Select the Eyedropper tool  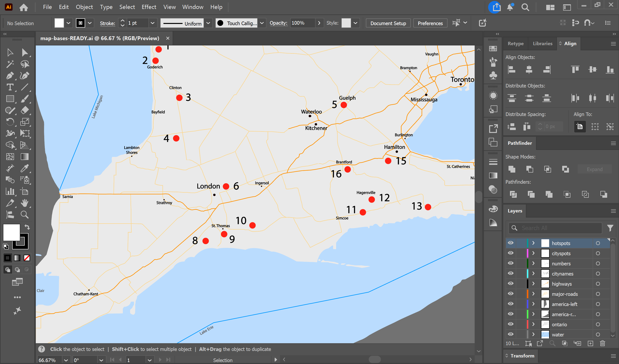click(24, 168)
